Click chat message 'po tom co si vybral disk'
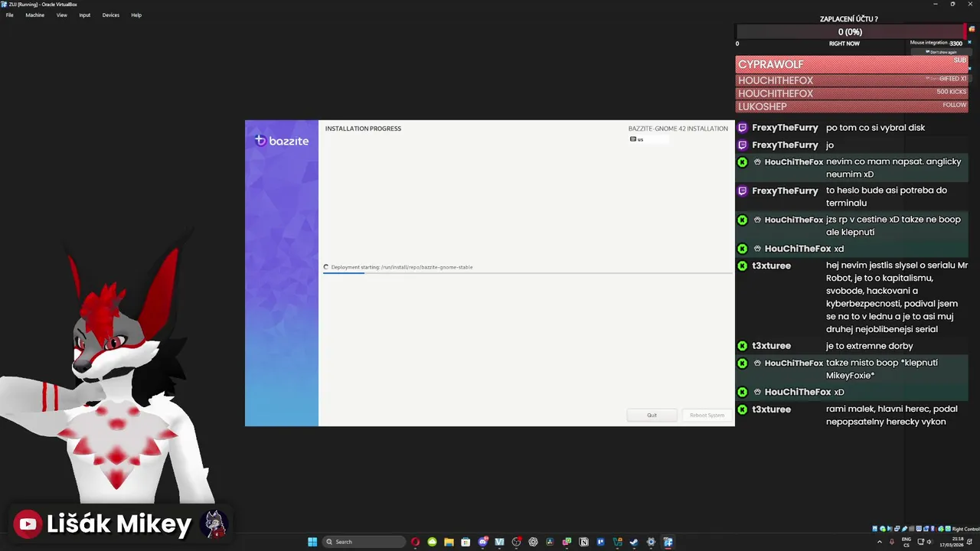The image size is (980, 551). point(875,128)
